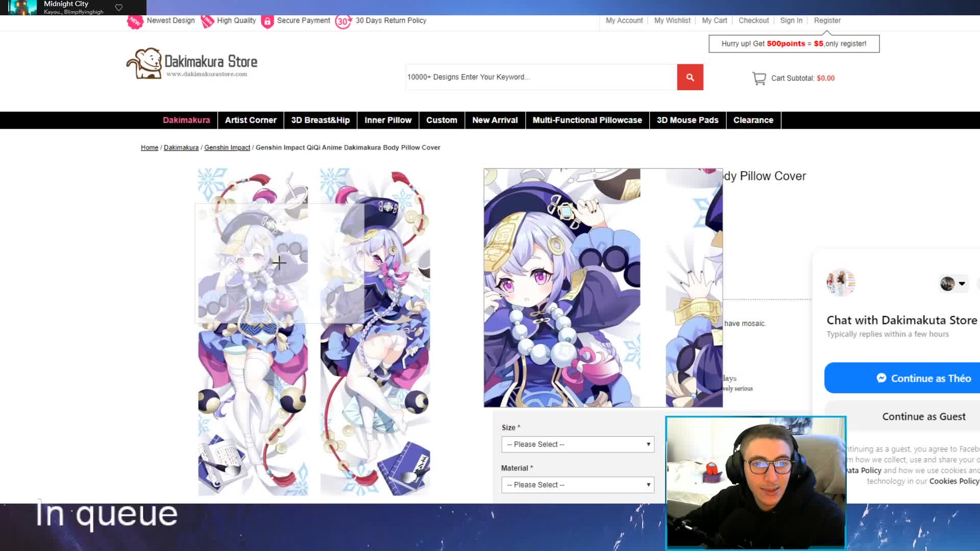
Task: Click the Secure Payment lock icon
Action: (x=267, y=21)
